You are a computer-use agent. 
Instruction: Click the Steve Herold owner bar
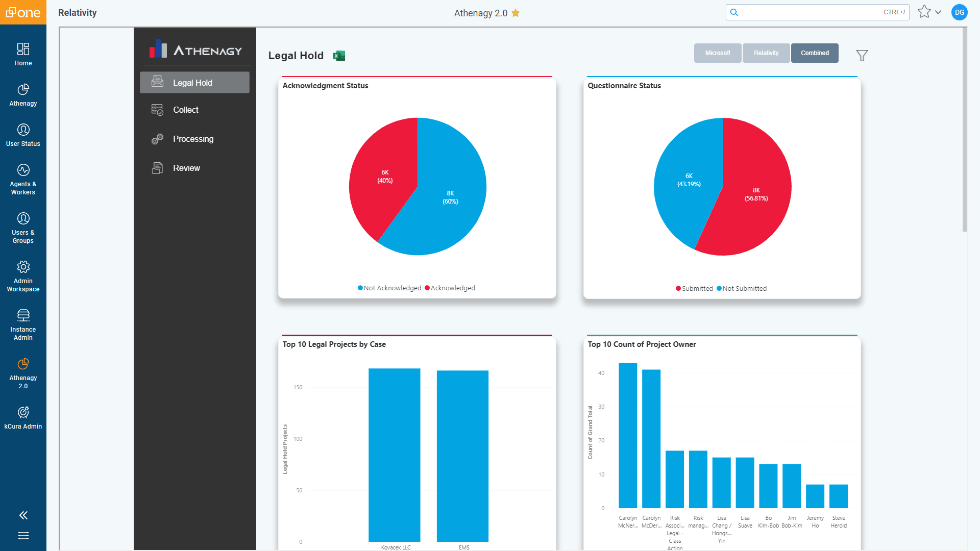point(839,496)
